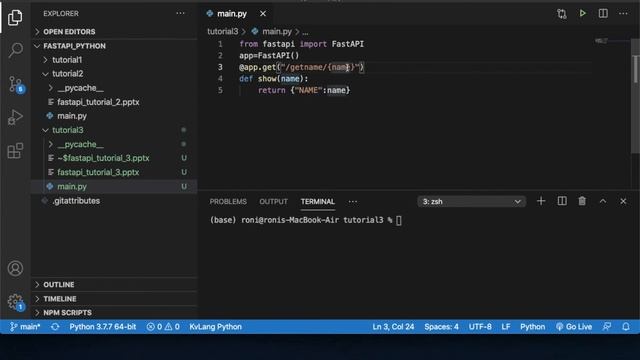Select main.py under tutorial3

[114, 186]
